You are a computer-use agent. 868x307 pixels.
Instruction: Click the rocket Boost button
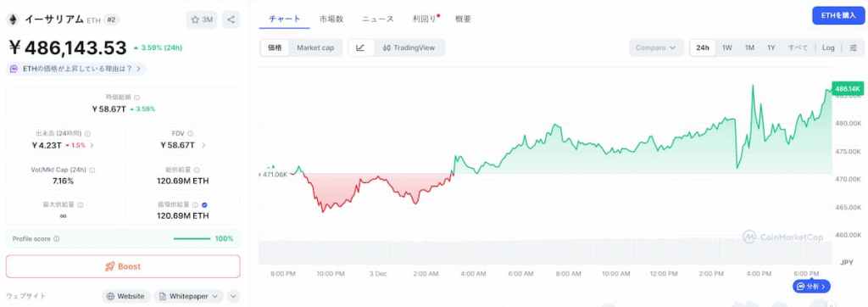point(123,266)
